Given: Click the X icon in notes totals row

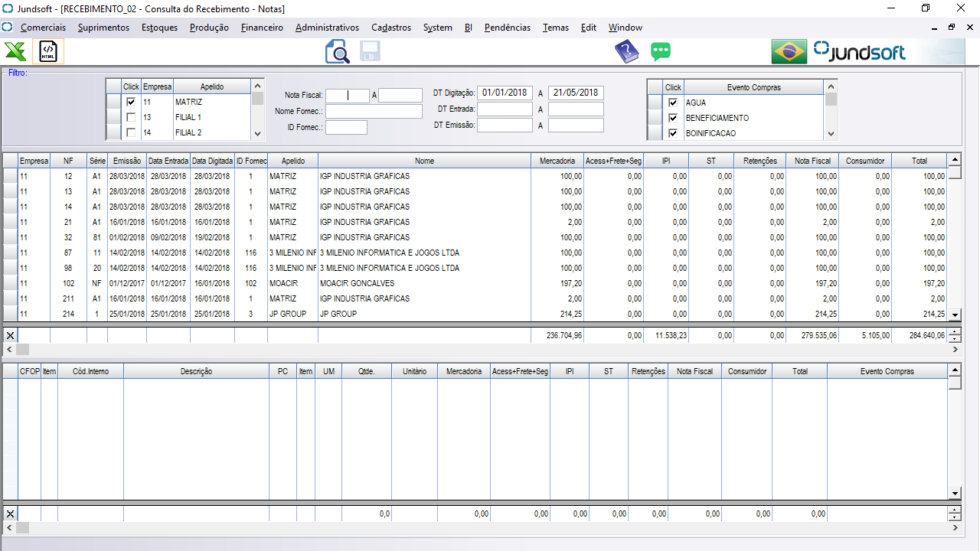Looking at the screenshot, I should pyautogui.click(x=10, y=335).
